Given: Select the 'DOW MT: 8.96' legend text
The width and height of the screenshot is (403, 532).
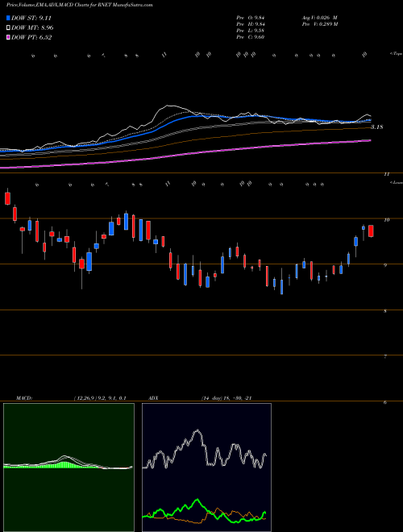Looking at the screenshot, I should pos(32,27).
